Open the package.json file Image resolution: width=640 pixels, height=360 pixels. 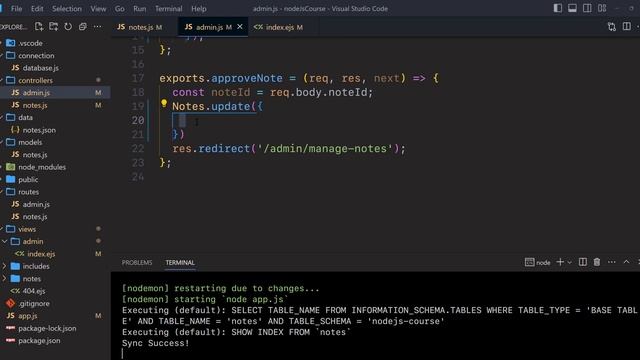point(39,341)
